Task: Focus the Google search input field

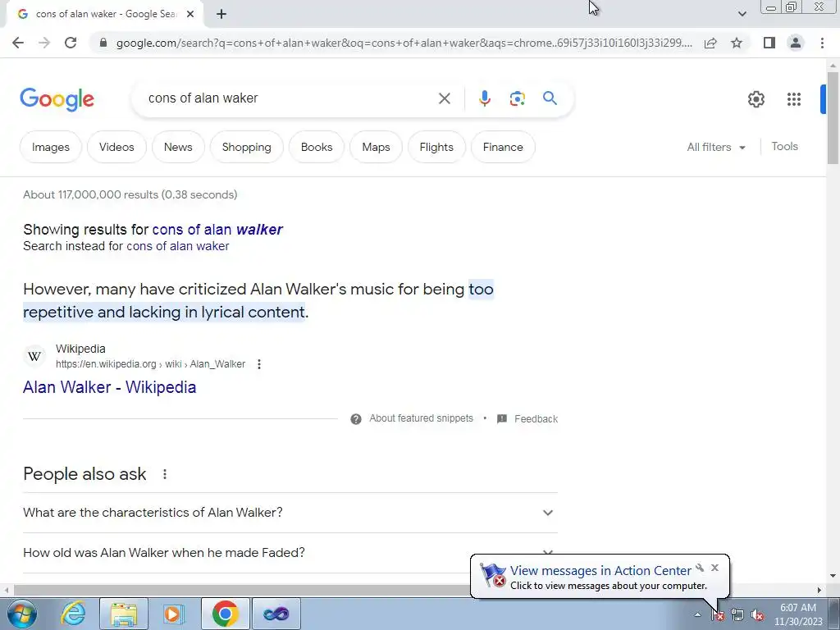Action: 290,98
